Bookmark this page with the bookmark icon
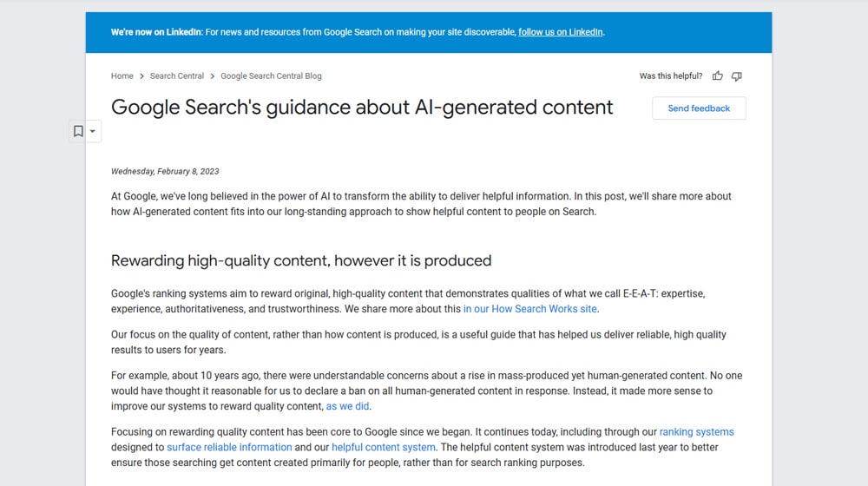 point(78,131)
